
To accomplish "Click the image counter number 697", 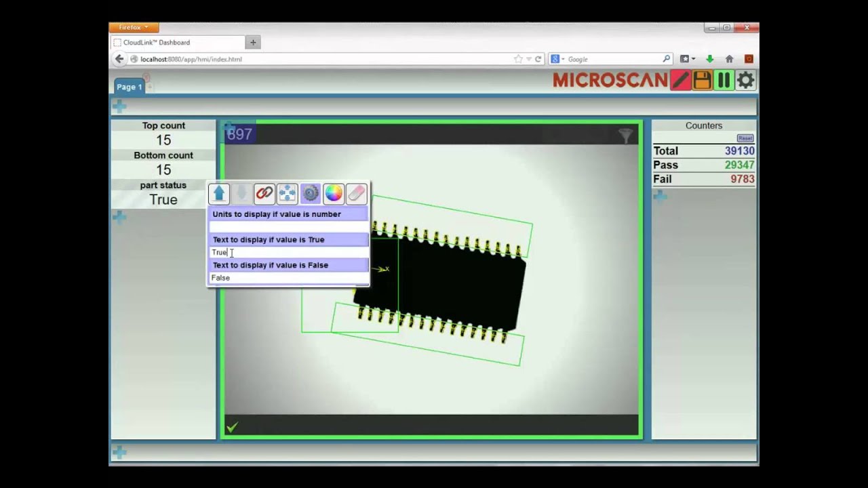I will [x=239, y=134].
